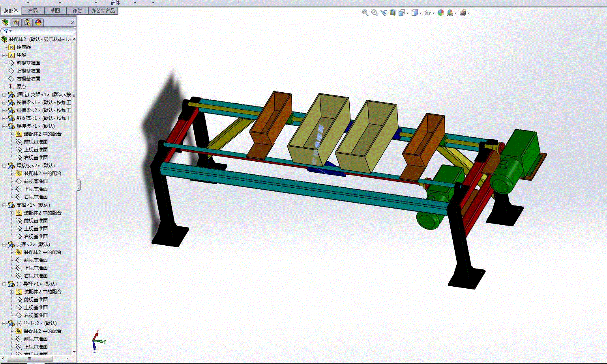Screen dimensions: 607x364
Task: Expand the 长横梁<1> component
Action: pos(4,103)
